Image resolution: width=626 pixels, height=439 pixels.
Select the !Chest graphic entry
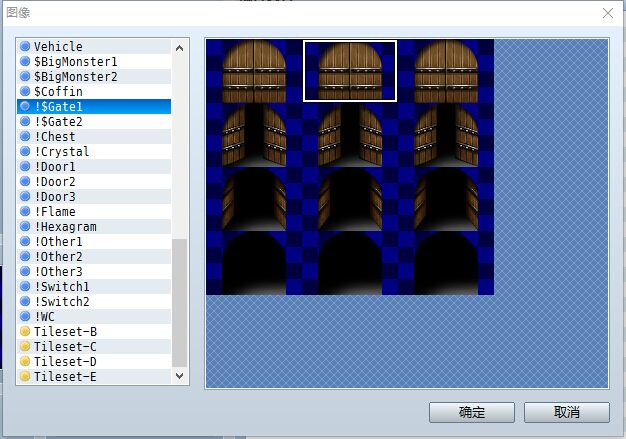coord(94,136)
